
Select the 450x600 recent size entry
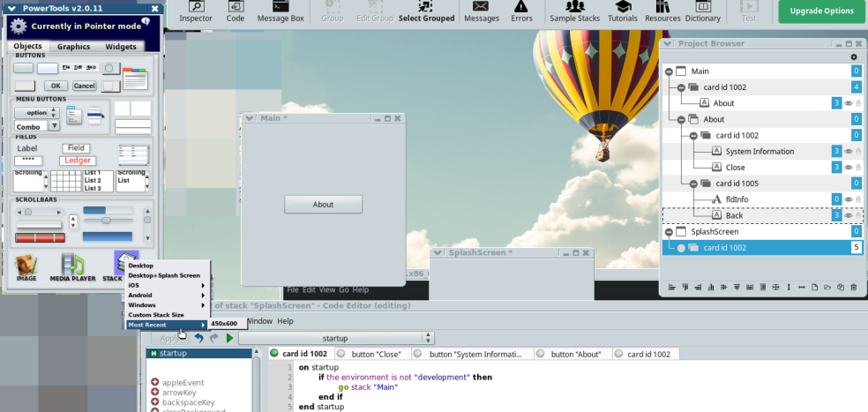coord(224,324)
